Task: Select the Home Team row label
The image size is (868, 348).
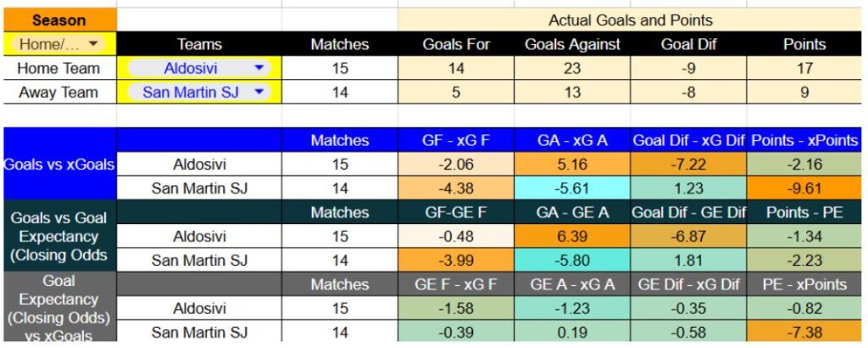Action: (x=58, y=68)
